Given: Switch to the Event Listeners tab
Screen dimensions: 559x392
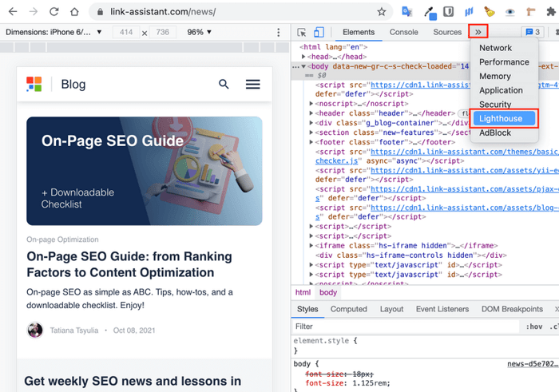Looking at the screenshot, I should 442,309.
